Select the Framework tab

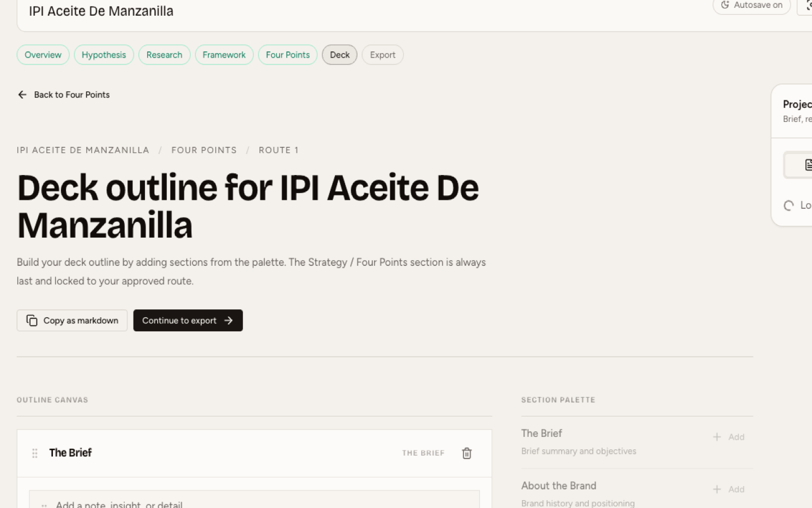(224, 55)
